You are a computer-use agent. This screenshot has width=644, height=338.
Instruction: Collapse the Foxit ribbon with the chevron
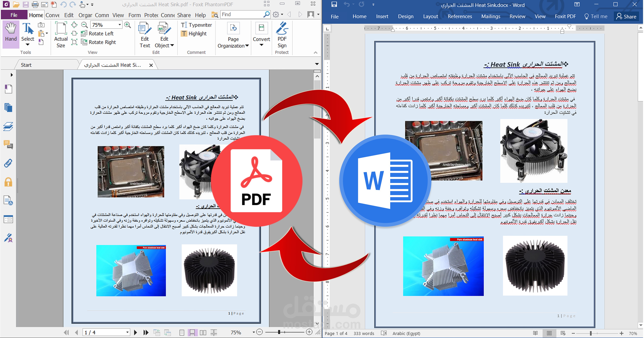pos(315,52)
